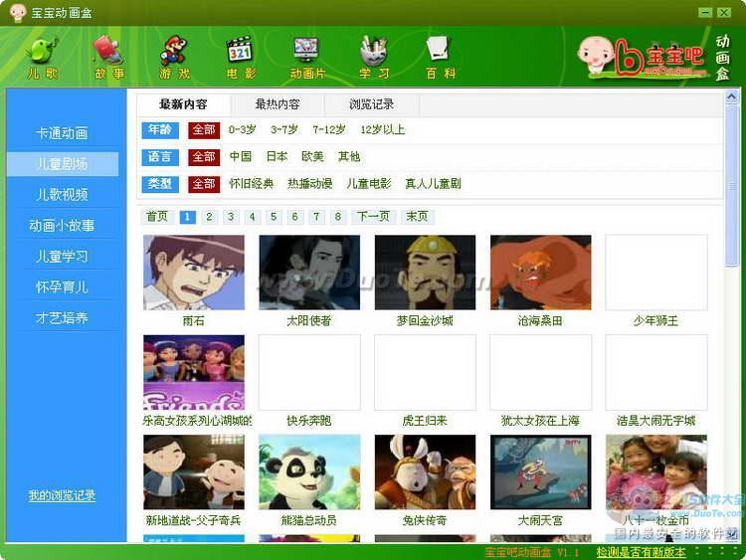The width and height of the screenshot is (746, 560).
Task: Open the 百科 papers icon
Action: tap(439, 50)
